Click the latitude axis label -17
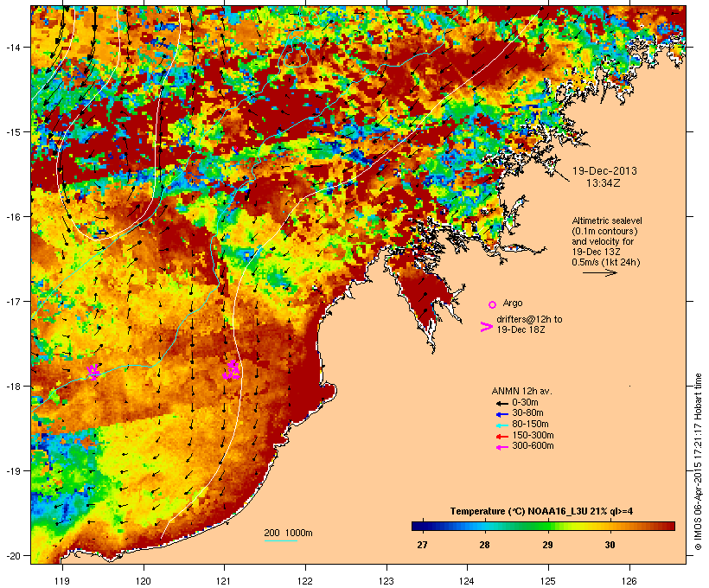709x588 pixels. [x=13, y=301]
